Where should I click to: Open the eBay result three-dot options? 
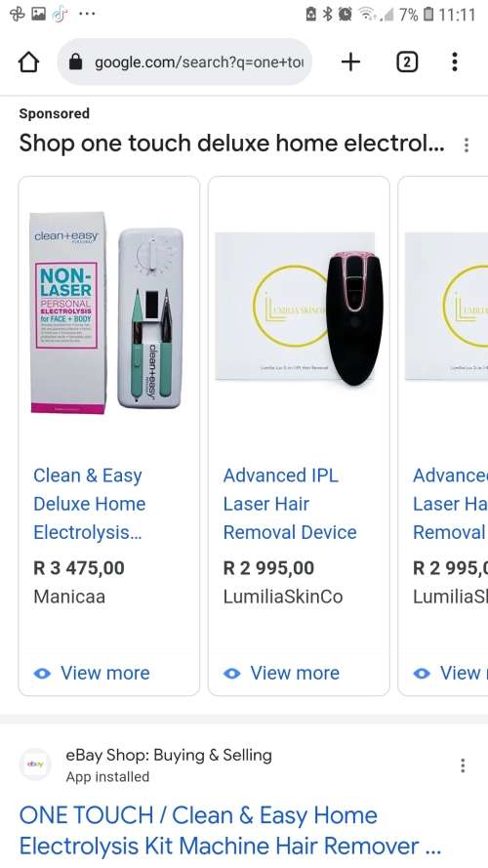click(463, 765)
